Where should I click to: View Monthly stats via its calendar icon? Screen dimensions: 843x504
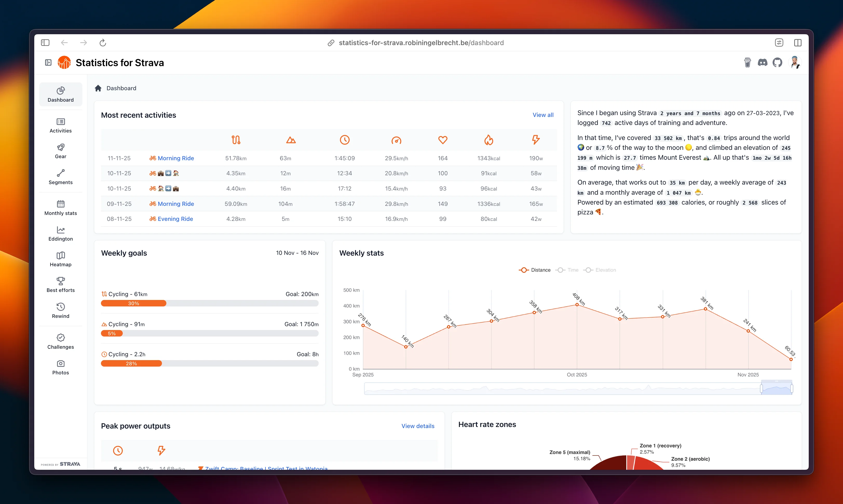click(60, 204)
